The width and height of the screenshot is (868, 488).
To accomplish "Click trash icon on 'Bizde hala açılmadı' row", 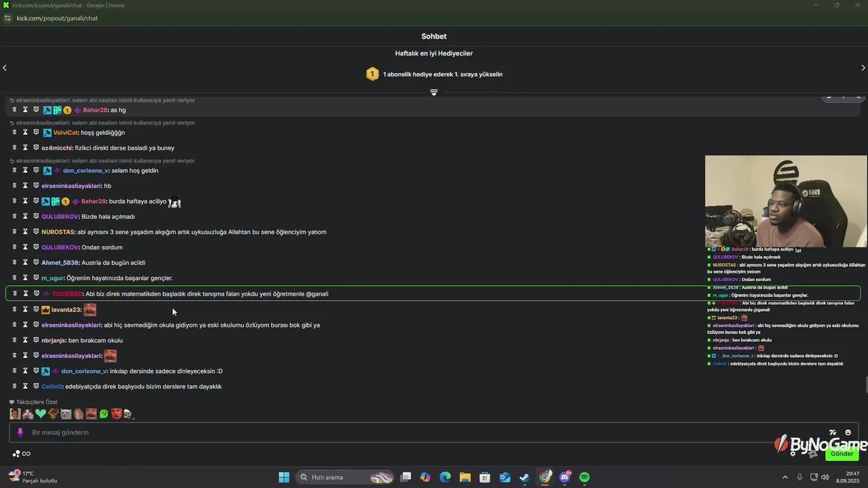I will click(x=14, y=216).
